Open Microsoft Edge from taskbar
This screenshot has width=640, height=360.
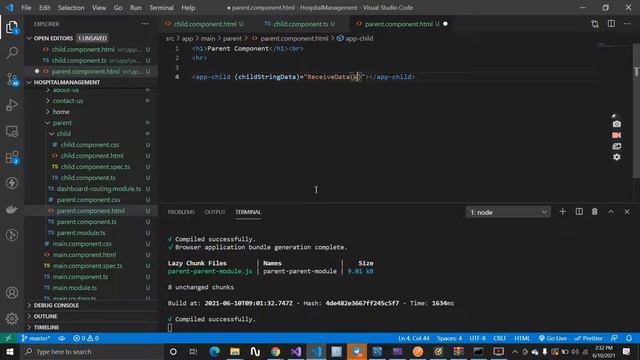(214, 351)
